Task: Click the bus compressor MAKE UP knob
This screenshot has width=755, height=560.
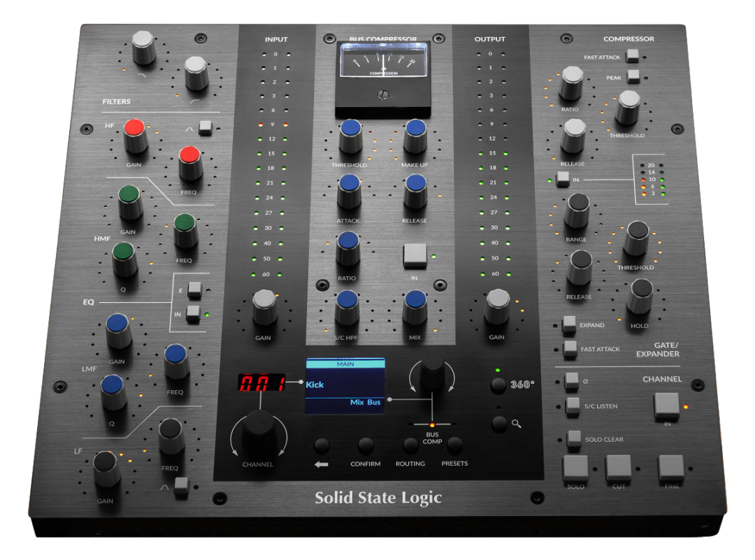Action: tap(415, 136)
